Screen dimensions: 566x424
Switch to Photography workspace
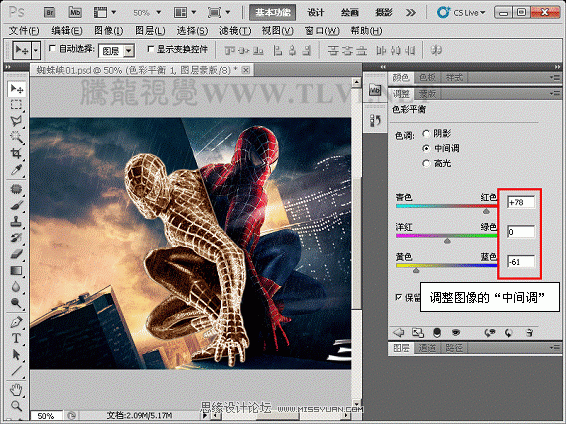coord(383,13)
